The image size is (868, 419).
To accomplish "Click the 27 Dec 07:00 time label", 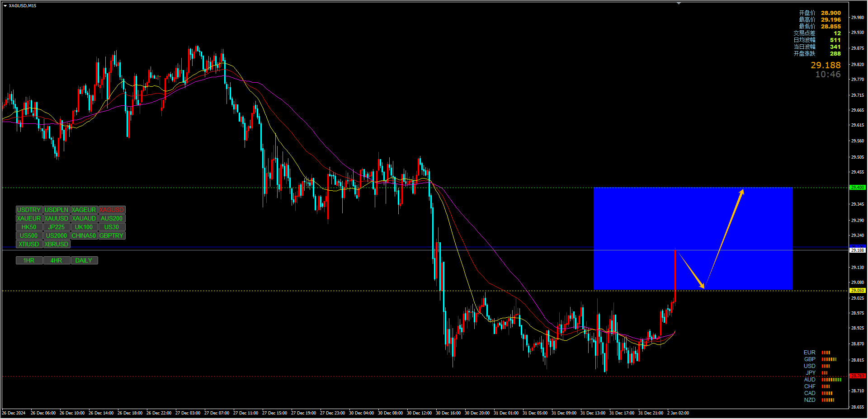I will [x=217, y=413].
